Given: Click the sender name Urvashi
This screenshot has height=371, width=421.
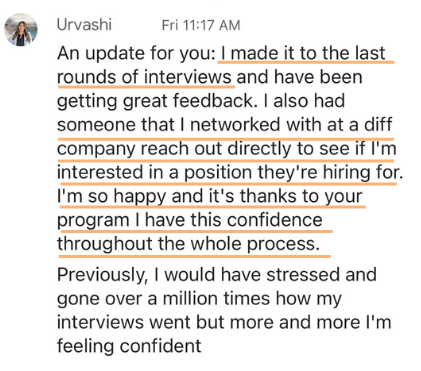Looking at the screenshot, I should coord(84,25).
